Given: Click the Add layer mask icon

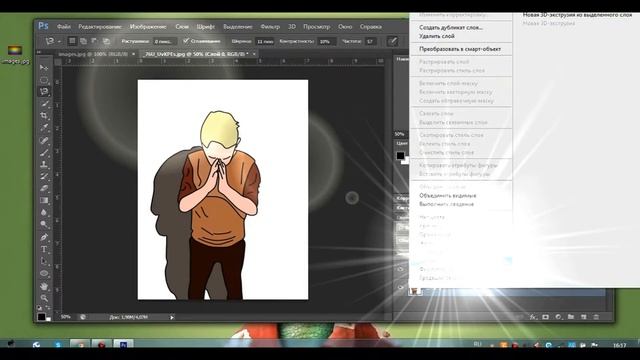Looking at the screenshot, I should [546, 317].
